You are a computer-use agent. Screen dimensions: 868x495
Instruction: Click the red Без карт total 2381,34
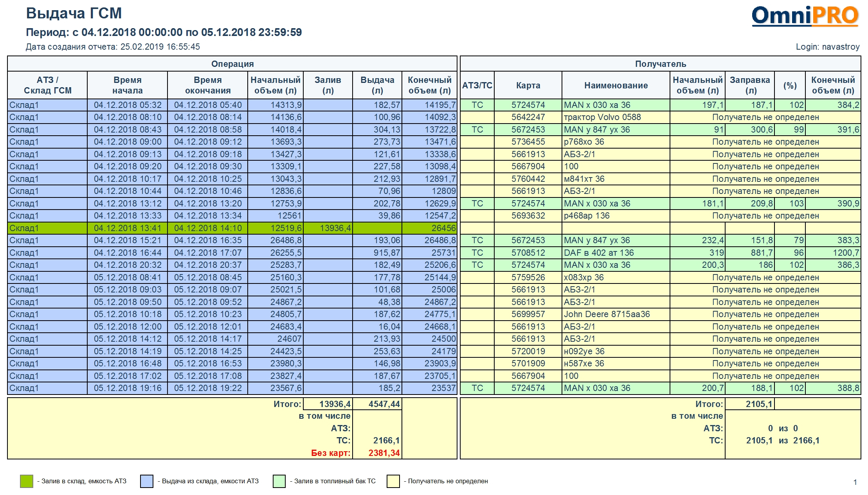[384, 453]
